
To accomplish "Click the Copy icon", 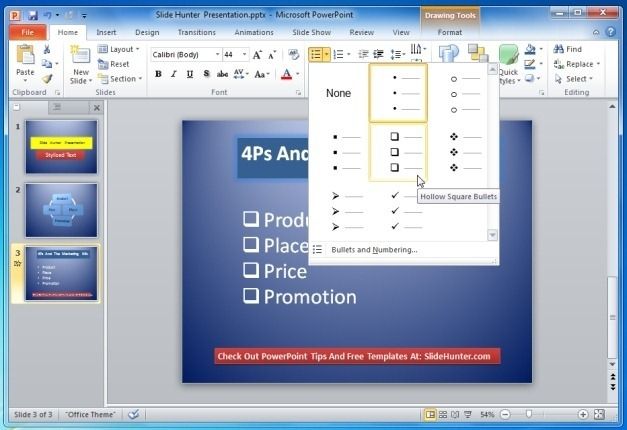I will (47, 64).
